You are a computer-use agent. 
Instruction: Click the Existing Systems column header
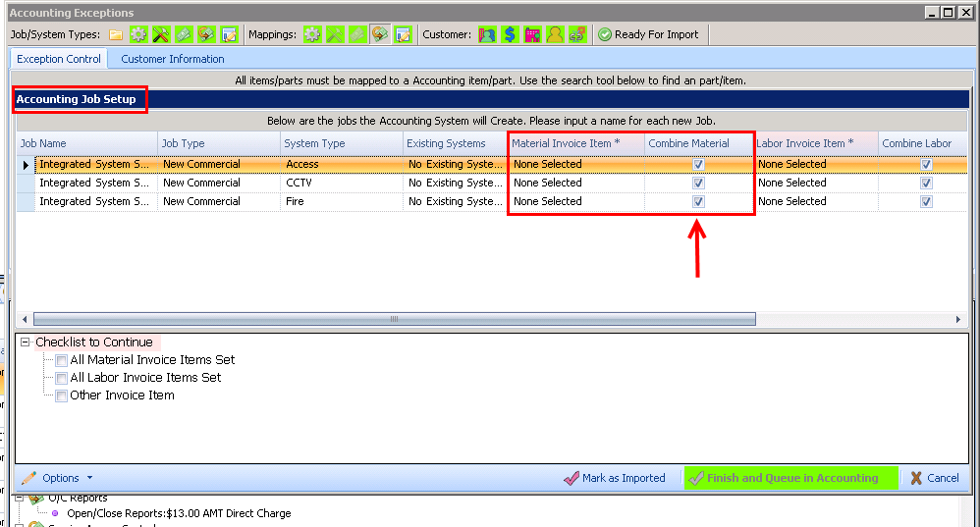point(455,143)
